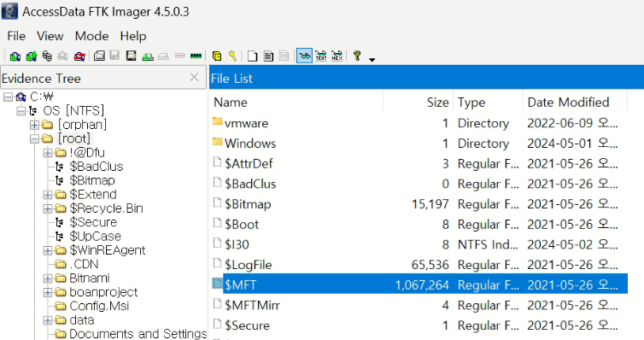Select the $Boot file row

click(419, 224)
